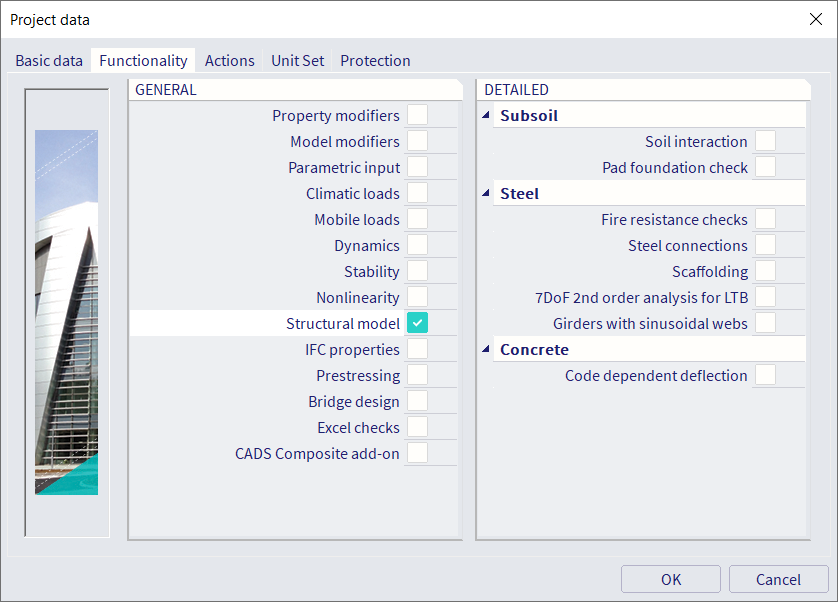Enable Soil interaction under Subsoil
The image size is (838, 602).
765,142
